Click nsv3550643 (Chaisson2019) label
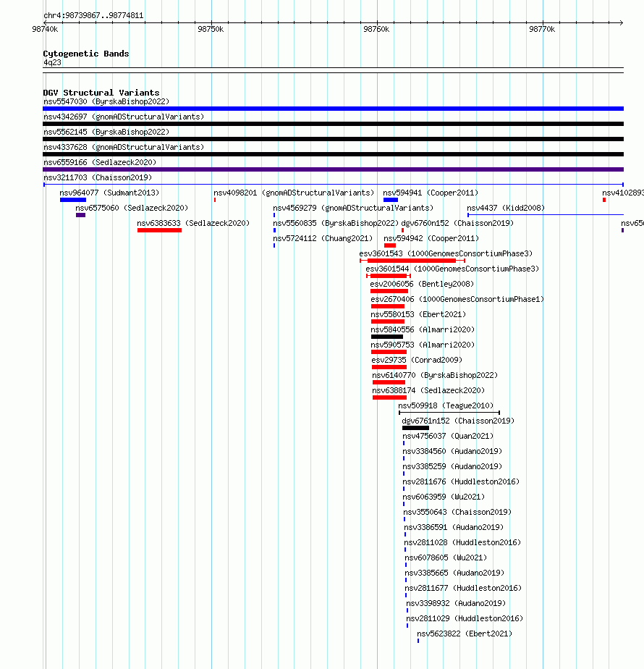The image size is (644, 669). point(457,512)
